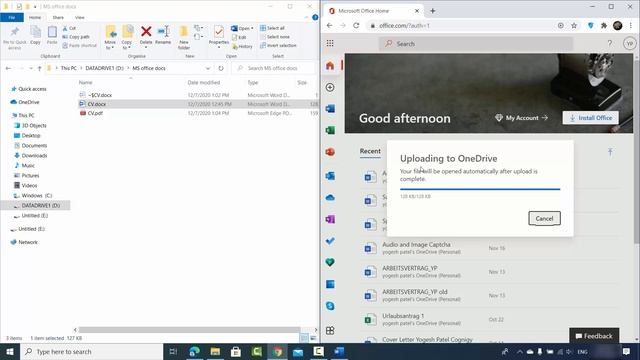
Task: Open To Do checkmark icon in sidebar
Action: [x=330, y=241]
